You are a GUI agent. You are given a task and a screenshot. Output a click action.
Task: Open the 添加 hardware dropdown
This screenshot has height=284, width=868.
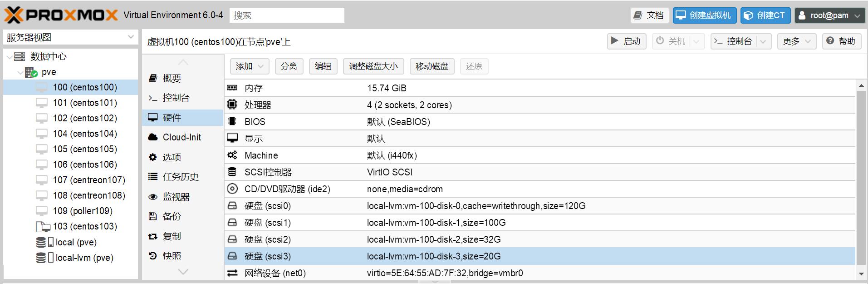click(250, 66)
